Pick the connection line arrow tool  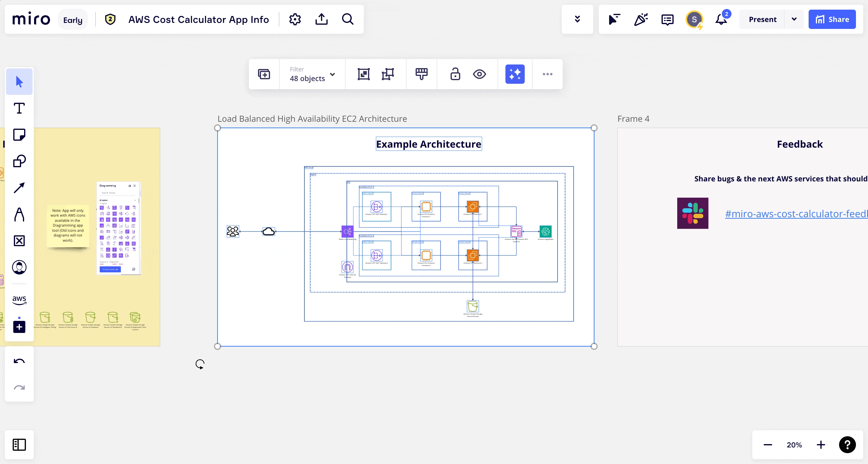19,188
